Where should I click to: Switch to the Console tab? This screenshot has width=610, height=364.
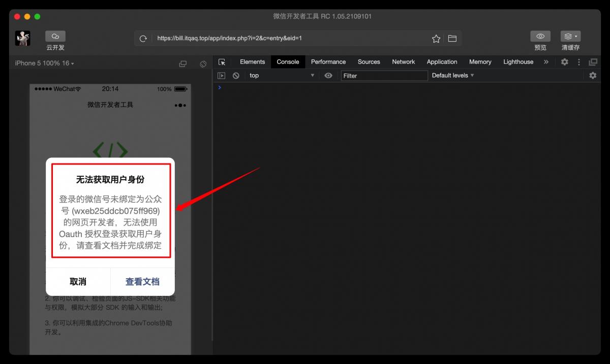[288, 62]
